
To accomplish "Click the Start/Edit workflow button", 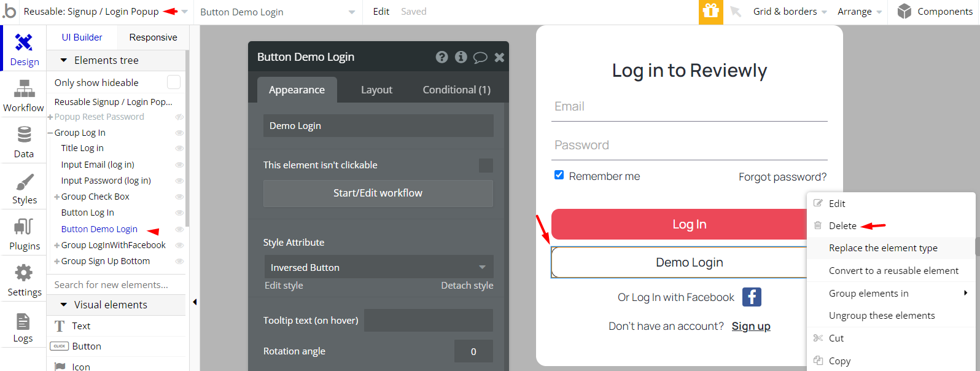I will 378,193.
